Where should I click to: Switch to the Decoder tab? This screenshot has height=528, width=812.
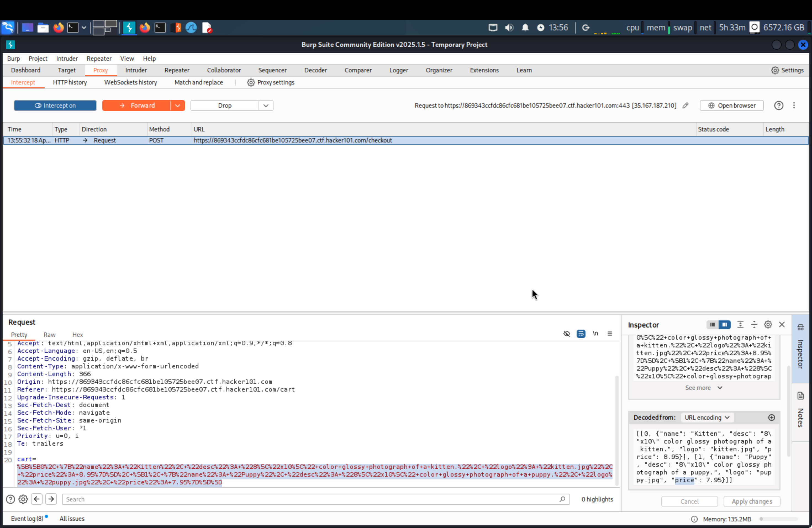[x=315, y=70]
